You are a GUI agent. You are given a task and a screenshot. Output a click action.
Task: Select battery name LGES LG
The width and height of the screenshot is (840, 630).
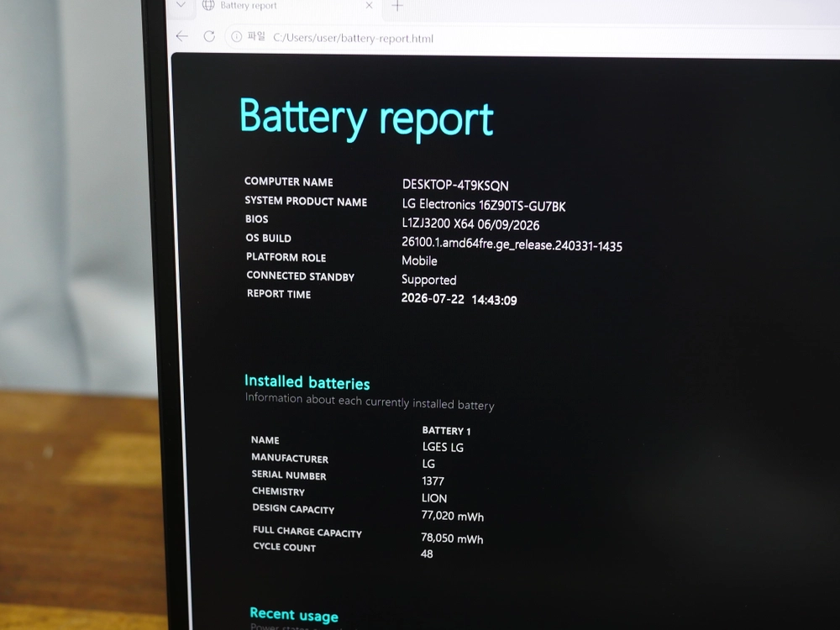coord(443,448)
